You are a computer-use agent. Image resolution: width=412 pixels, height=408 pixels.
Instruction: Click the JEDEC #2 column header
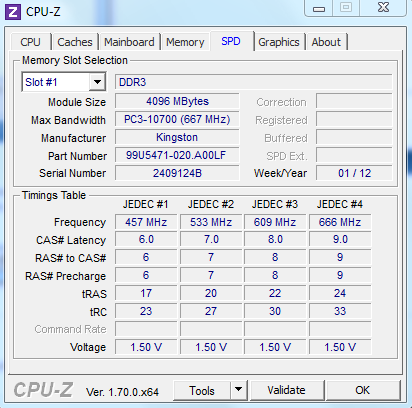(211, 204)
